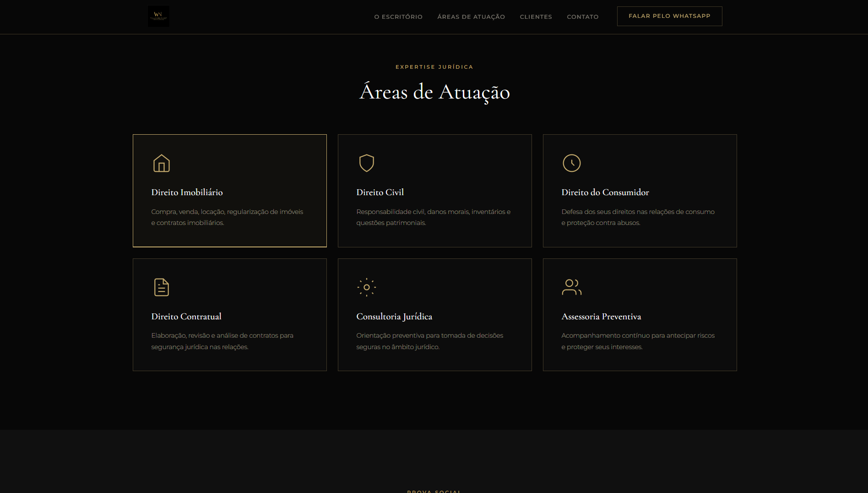Select the Direito do Consumidor card title

pos(605,192)
